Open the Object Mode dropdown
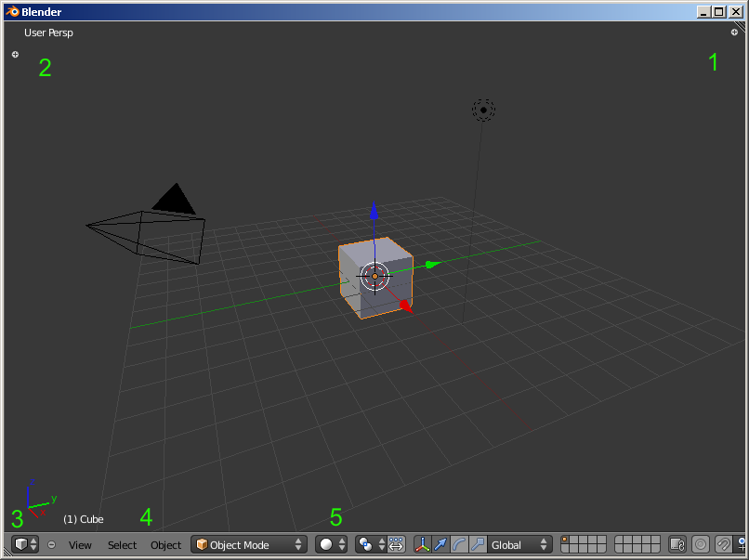 pos(249,544)
